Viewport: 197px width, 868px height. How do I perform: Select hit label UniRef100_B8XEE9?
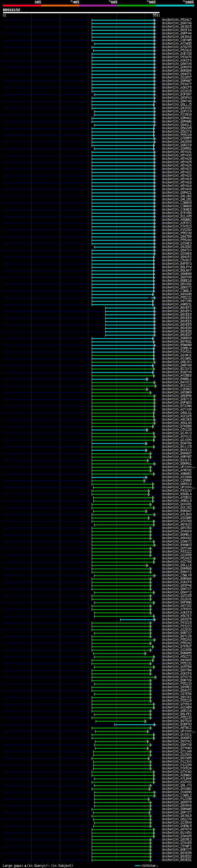[177, 314]
